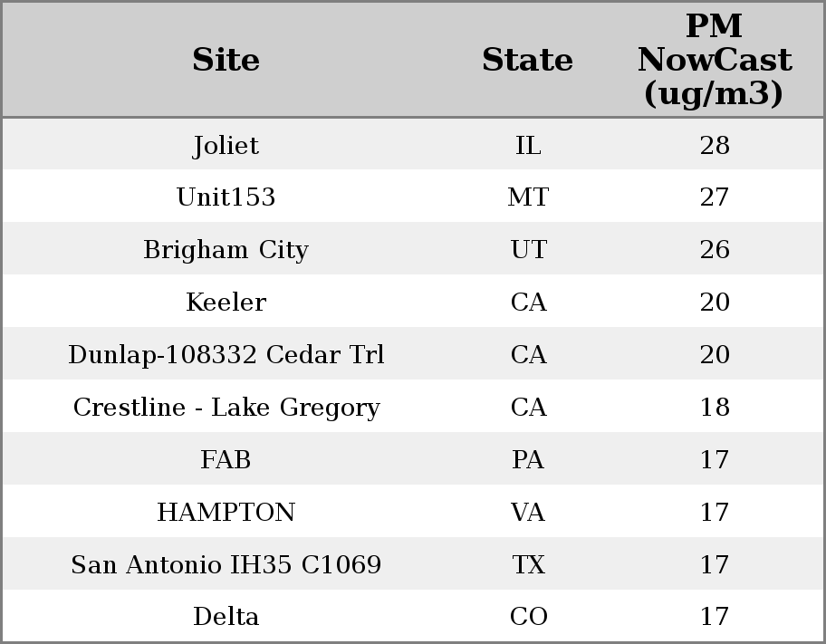
Task: Select the Joliet site cell
Action: [x=226, y=145]
